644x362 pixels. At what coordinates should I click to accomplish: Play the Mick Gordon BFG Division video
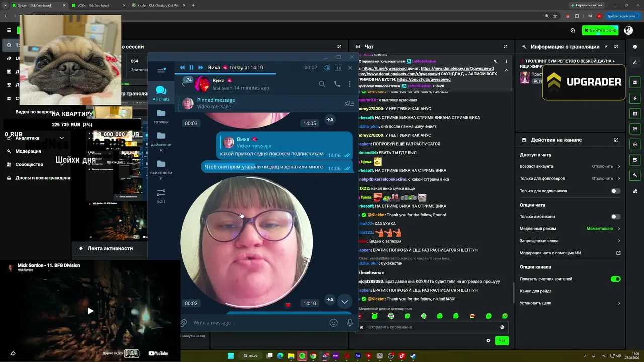(x=90, y=311)
